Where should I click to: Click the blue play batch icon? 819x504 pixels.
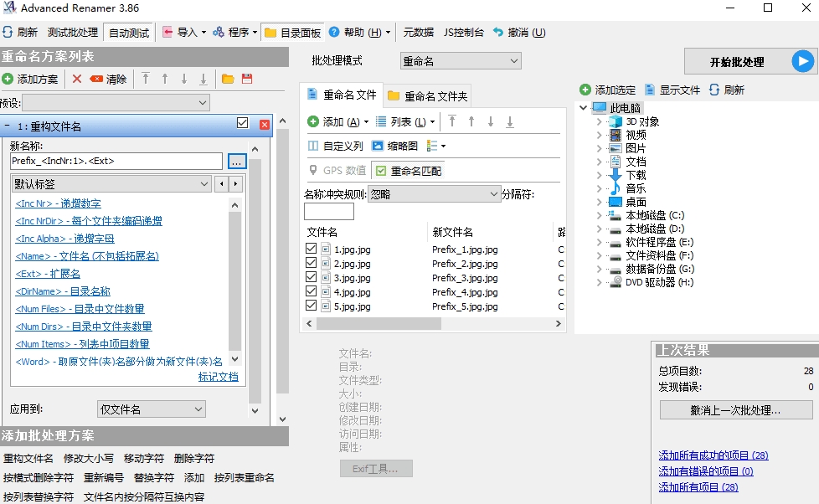803,62
